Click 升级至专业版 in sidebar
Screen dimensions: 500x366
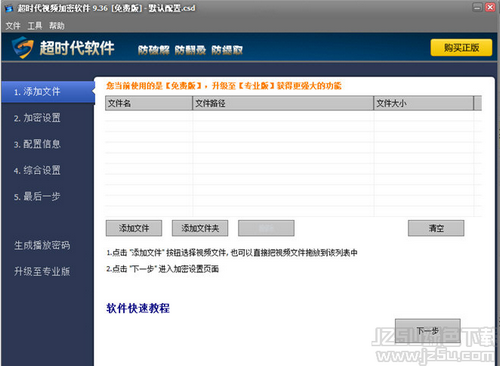click(x=42, y=271)
